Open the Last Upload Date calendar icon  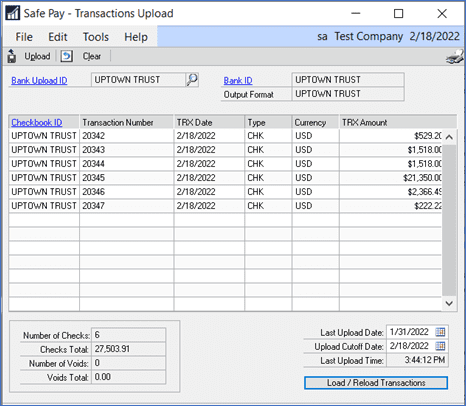[x=440, y=332]
